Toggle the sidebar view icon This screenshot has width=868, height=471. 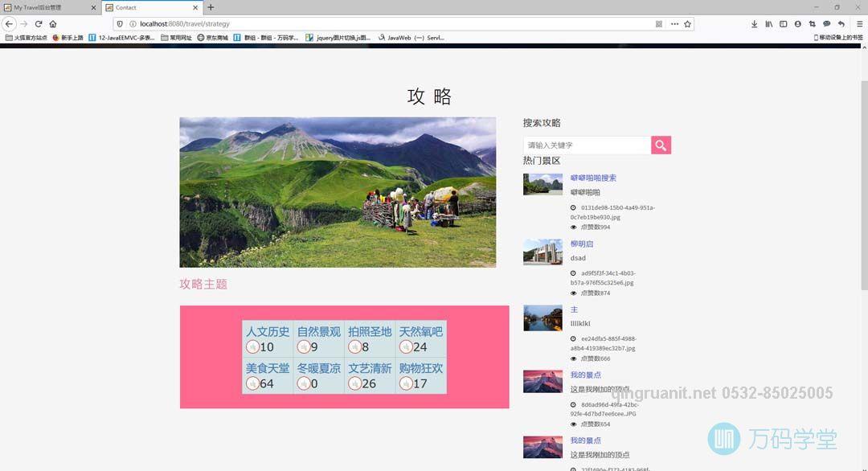pos(784,23)
